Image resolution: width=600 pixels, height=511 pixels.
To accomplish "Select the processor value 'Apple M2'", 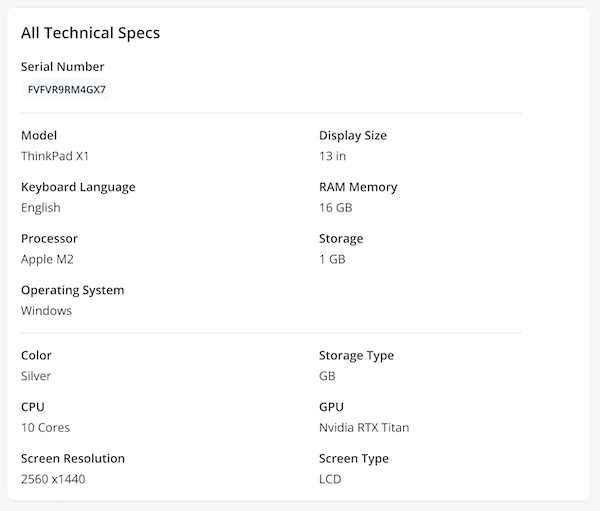I will [47, 260].
